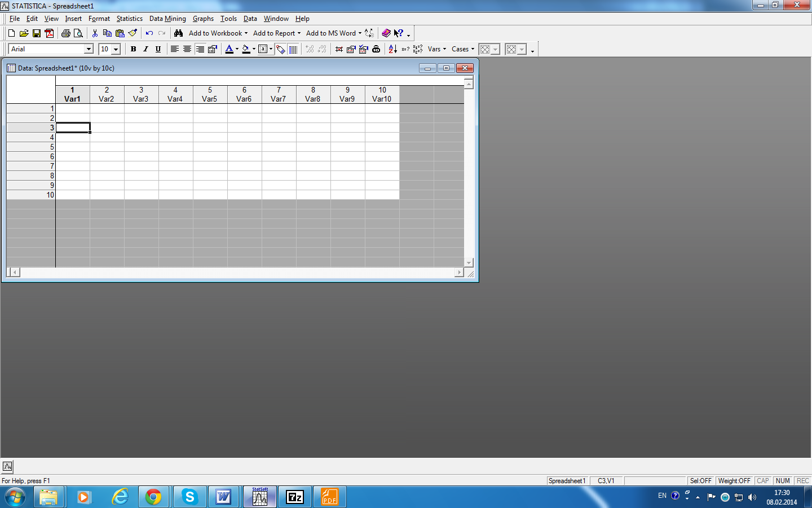Open the font color A swatch
812x508 pixels.
tap(229, 49)
